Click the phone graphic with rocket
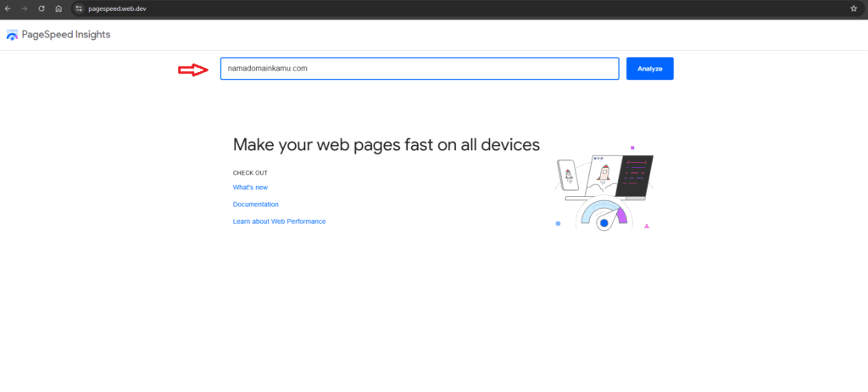Viewport: 868px width, 392px height. (x=569, y=177)
